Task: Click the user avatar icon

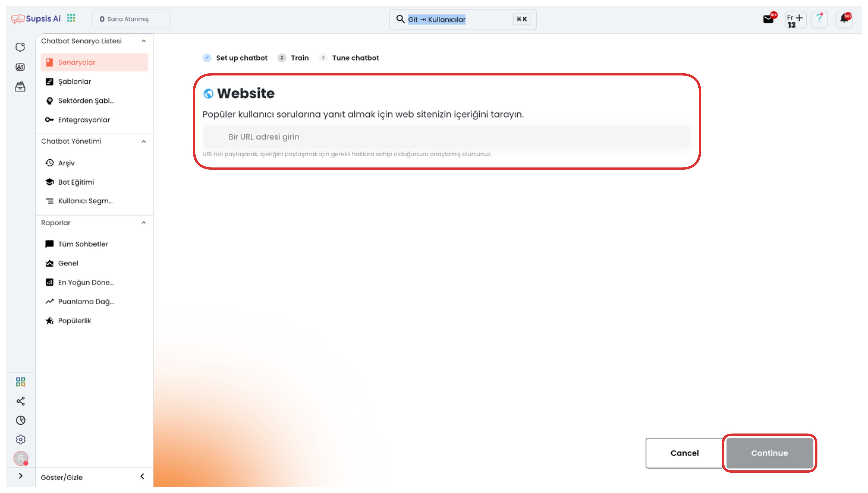Action: click(x=21, y=458)
